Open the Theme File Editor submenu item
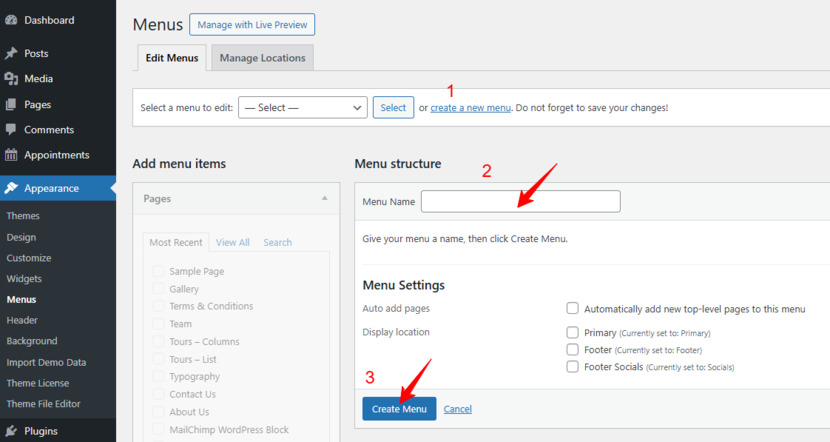Screen dimensions: 830x442 pos(43,404)
